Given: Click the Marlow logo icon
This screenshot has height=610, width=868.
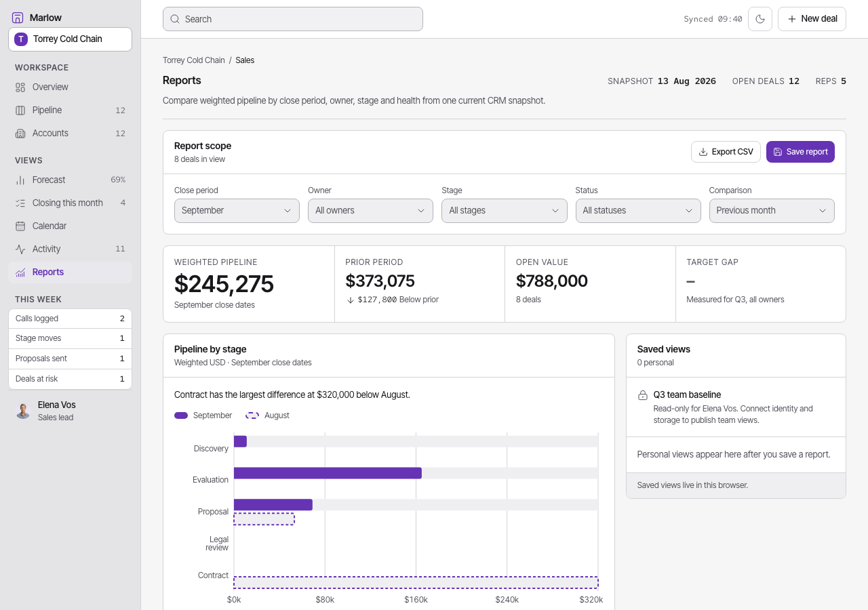Looking at the screenshot, I should coord(18,18).
